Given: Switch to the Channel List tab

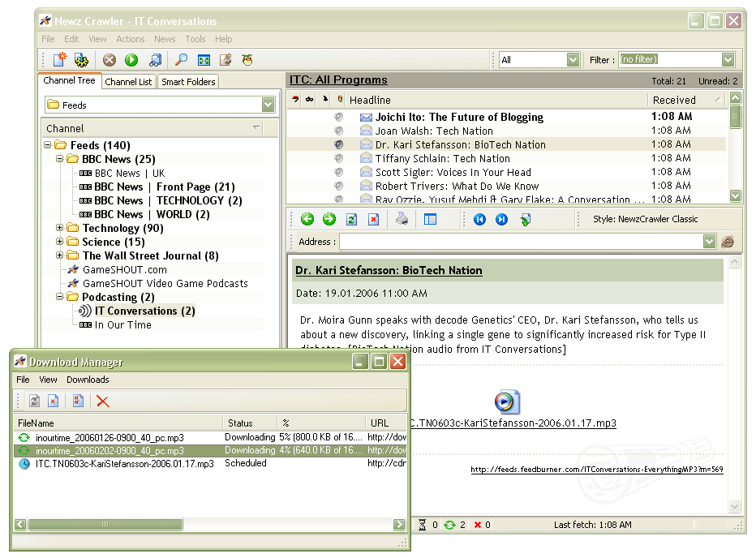Looking at the screenshot, I should [128, 82].
